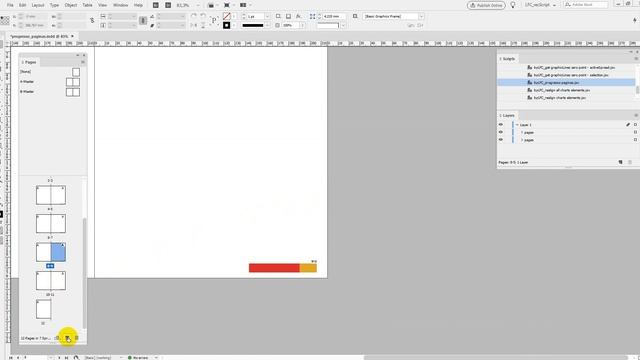Click the fx effects icon in control bar

(299, 16)
